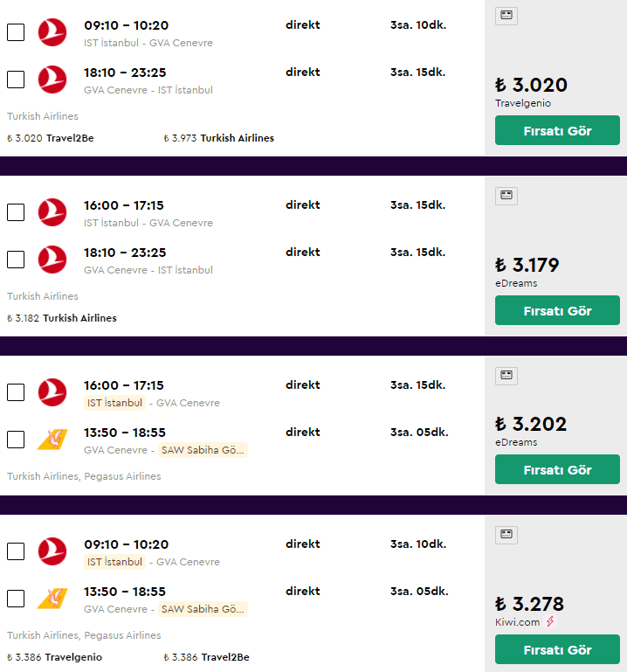Click Turkish Airlines logo for 09:10 – 10:20 first flight
The image size is (627, 672).
pyautogui.click(x=52, y=32)
